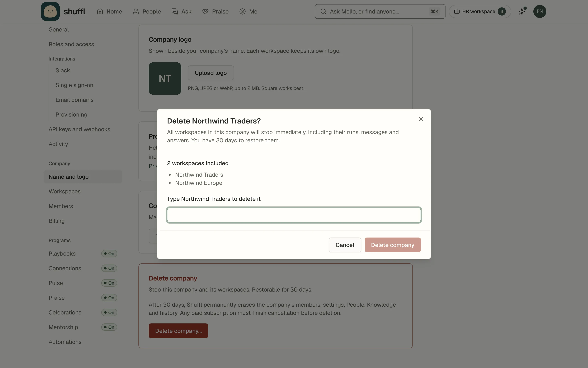Open Provisioning settings
Viewport: 588px width, 368px height.
[x=71, y=115]
